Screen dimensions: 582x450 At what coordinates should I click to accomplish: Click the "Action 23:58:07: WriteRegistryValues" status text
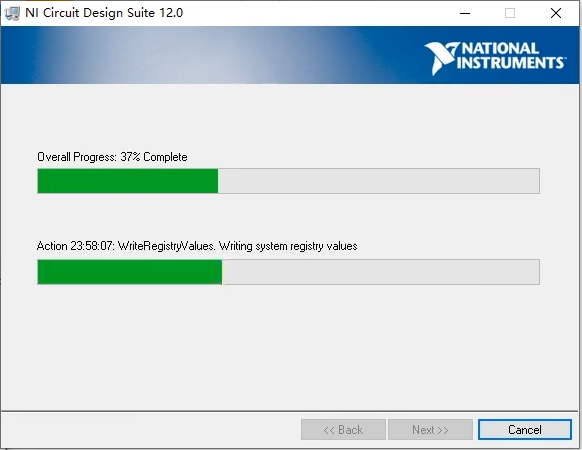[126, 246]
